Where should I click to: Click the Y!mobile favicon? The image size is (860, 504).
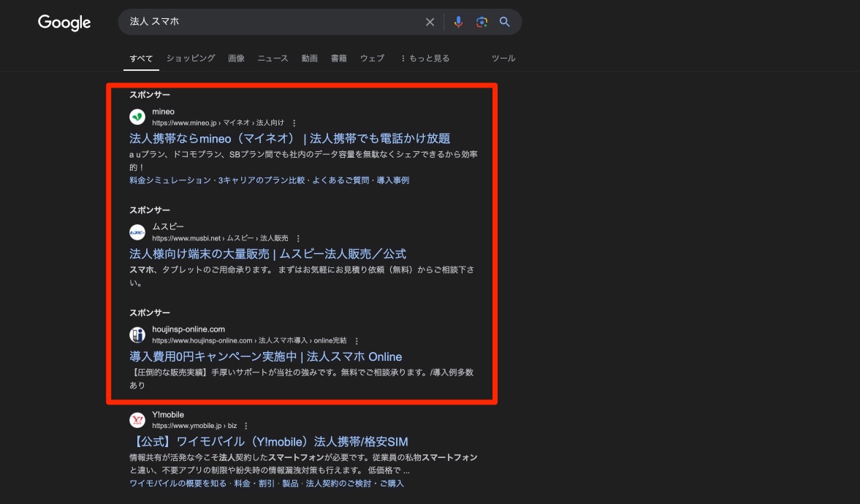[x=137, y=420]
